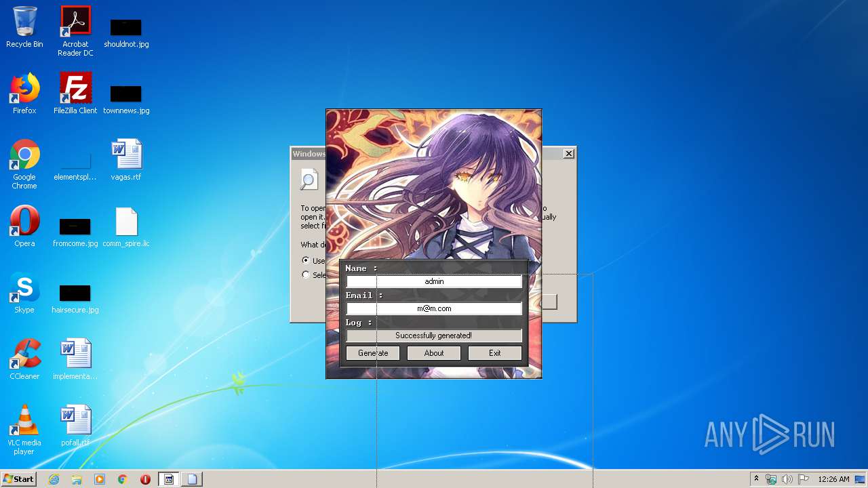Open the Recycle Bin desktop icon
This screenshot has height=488, width=868.
pos(24,27)
